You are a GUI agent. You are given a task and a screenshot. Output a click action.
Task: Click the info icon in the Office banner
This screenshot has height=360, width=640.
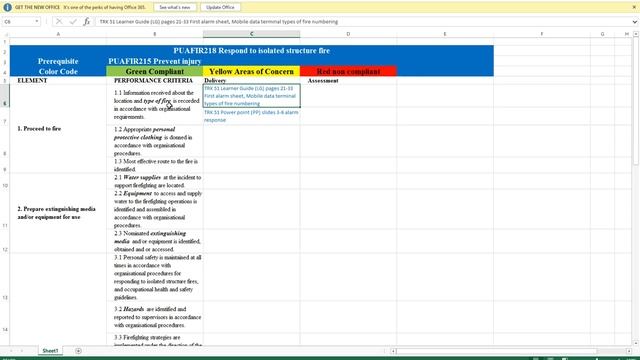(7, 7)
